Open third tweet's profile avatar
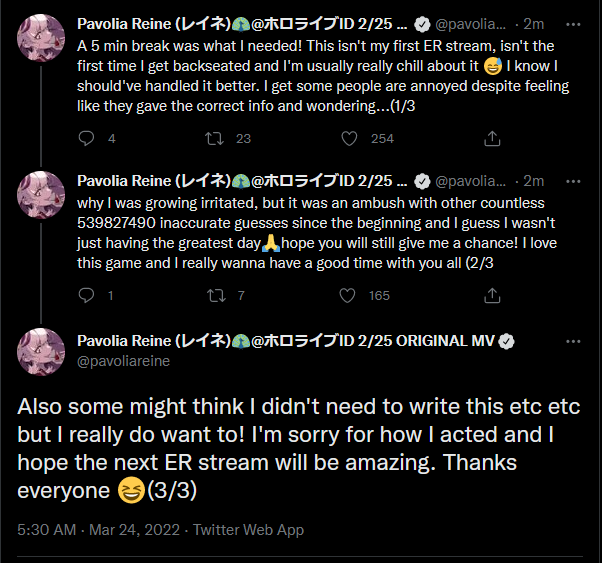This screenshot has width=602, height=563. (42, 351)
